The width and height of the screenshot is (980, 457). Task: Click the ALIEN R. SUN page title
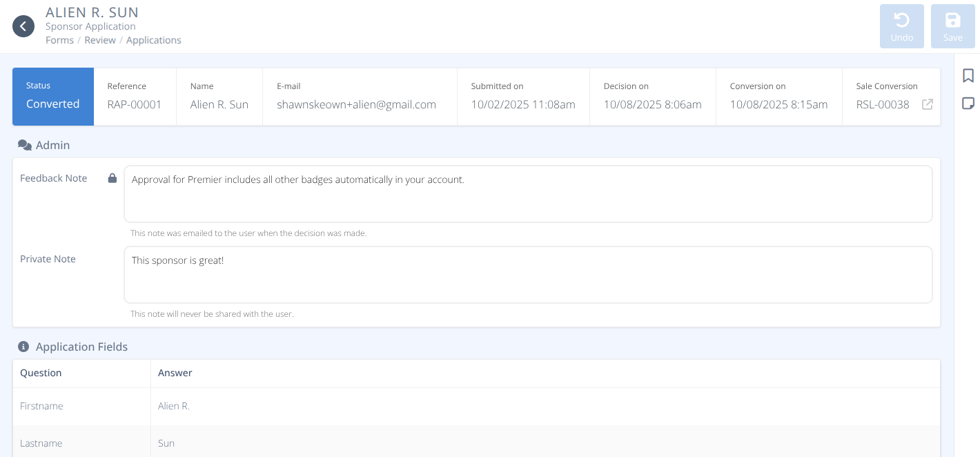tap(91, 12)
